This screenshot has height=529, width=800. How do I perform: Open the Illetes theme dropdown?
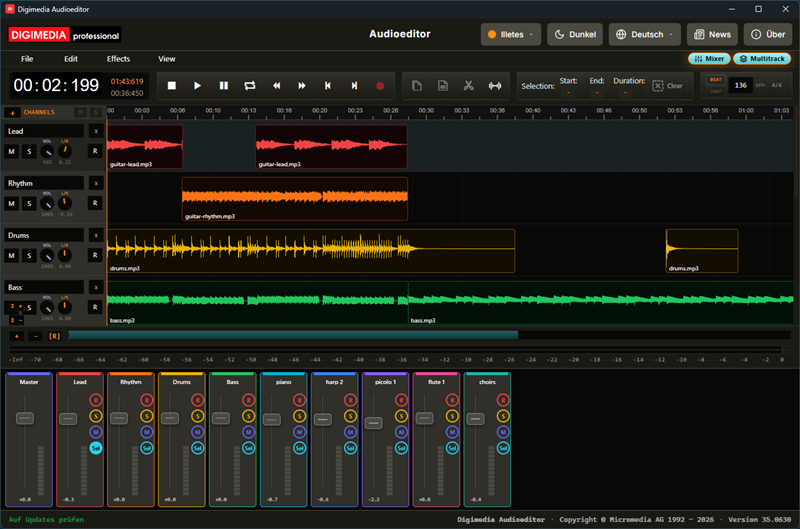pyautogui.click(x=511, y=34)
